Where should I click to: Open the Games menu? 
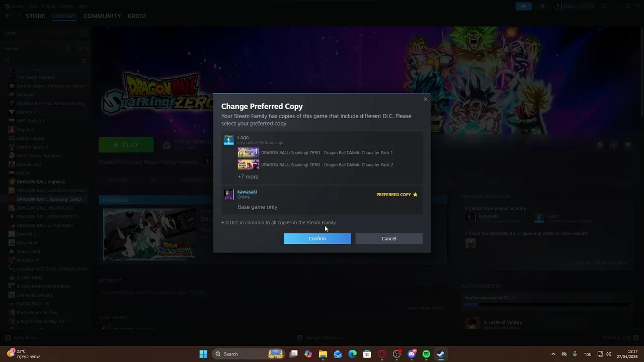click(x=66, y=6)
